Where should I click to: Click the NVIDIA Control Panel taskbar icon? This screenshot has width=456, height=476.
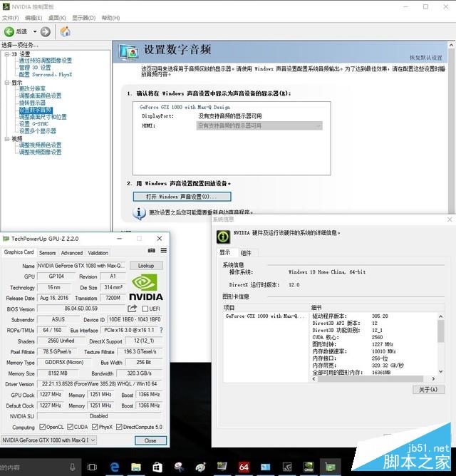click(x=309, y=467)
